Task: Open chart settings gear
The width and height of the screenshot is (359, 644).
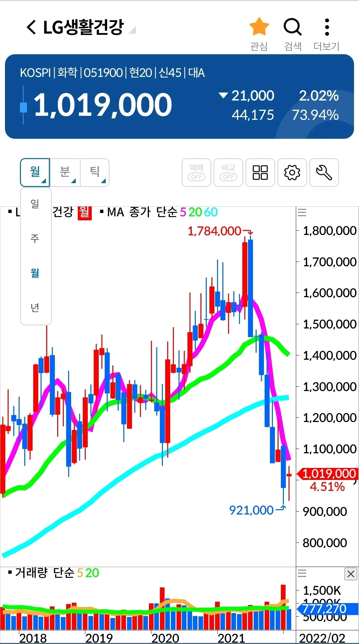Action: tap(292, 172)
